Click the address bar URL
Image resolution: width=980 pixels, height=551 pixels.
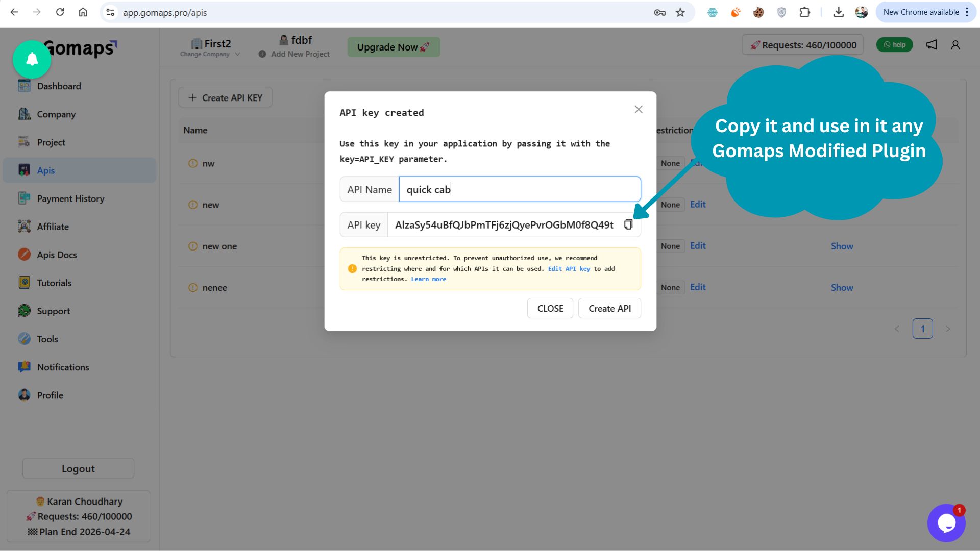(165, 12)
